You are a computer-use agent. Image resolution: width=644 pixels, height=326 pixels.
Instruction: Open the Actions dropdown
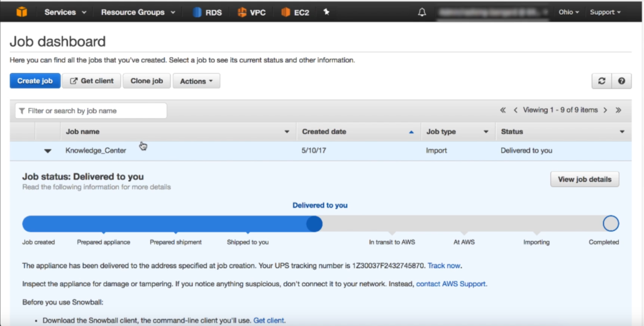tap(196, 81)
